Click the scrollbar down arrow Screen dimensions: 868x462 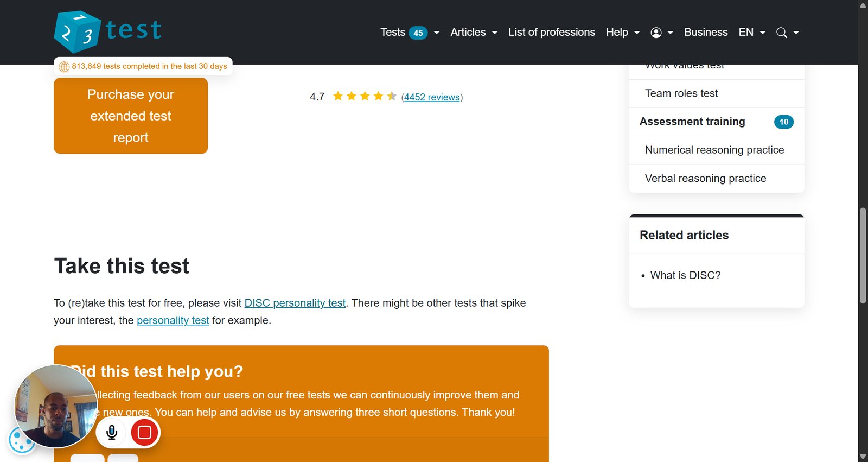[863, 457]
